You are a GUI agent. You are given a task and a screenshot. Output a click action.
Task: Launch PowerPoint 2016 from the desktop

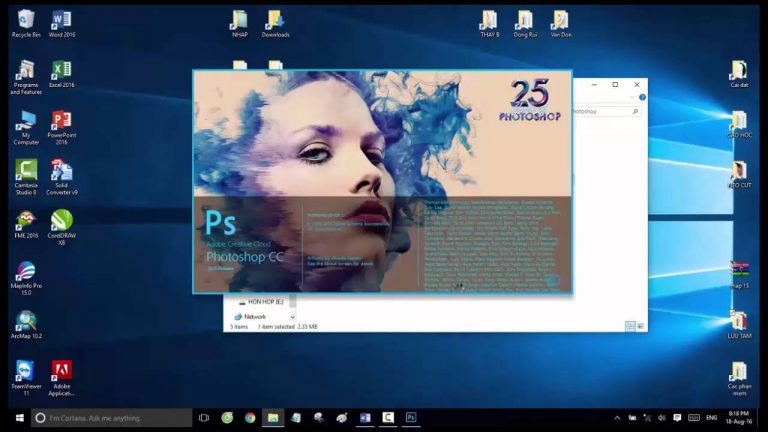point(62,127)
